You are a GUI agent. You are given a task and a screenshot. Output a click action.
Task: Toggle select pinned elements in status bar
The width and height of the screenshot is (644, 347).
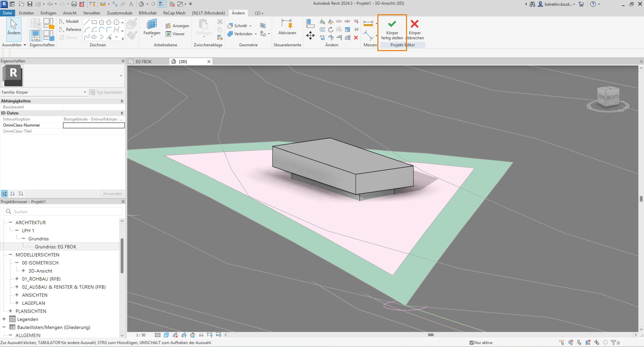(579, 342)
